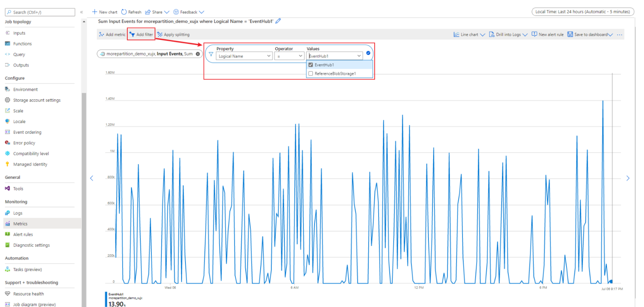
Task: Click the Diagnostic settings icon
Action: pyautogui.click(x=7, y=245)
